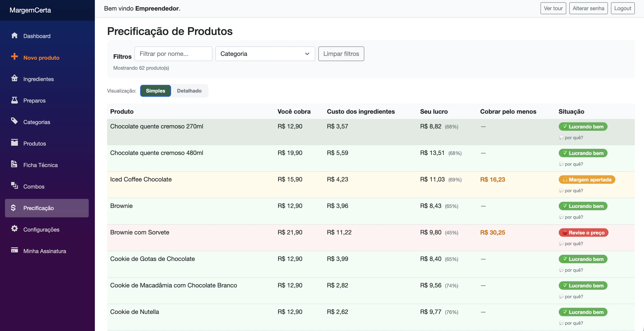Click the ingredient cost R$ 11,22
The height and width of the screenshot is (331, 644).
339,232
